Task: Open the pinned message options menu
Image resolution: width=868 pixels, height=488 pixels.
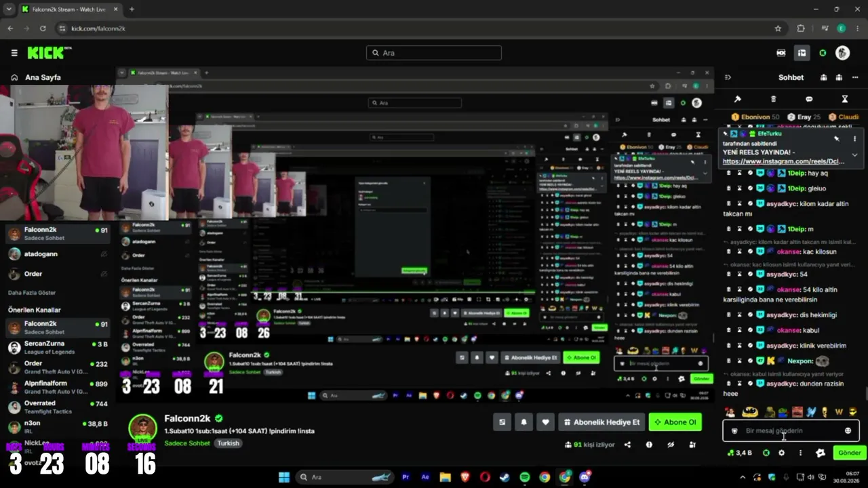Action: tap(854, 138)
